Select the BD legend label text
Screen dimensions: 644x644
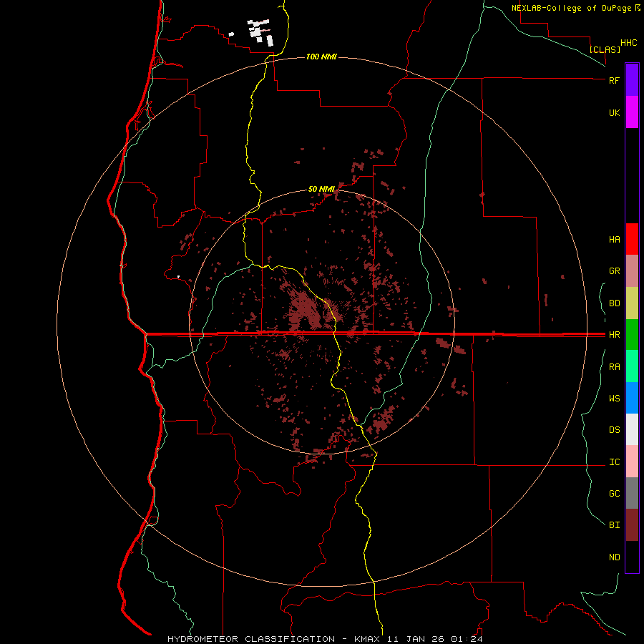point(614,303)
